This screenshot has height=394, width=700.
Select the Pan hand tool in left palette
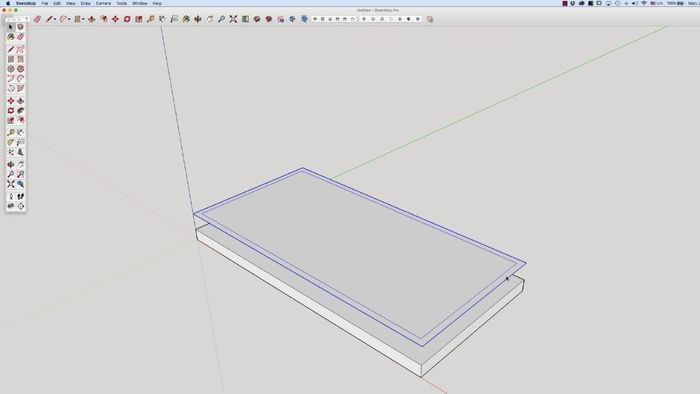click(21, 165)
